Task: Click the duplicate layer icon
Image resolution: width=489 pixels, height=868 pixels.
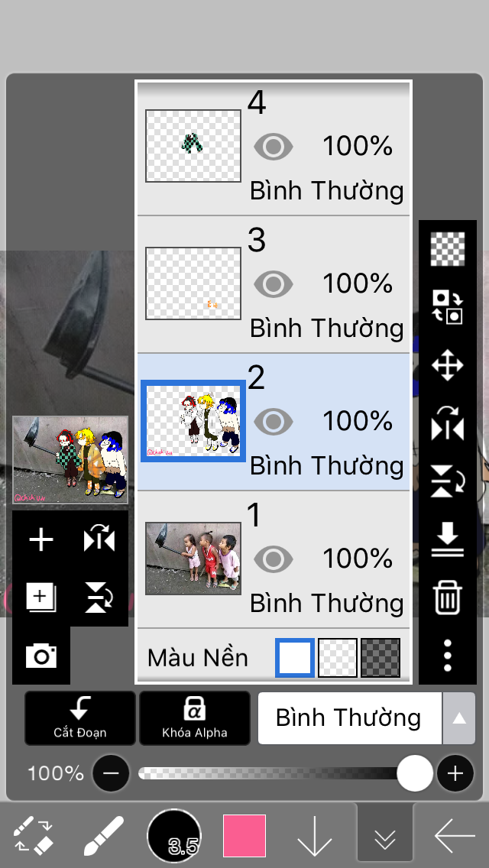Action: tap(41, 598)
